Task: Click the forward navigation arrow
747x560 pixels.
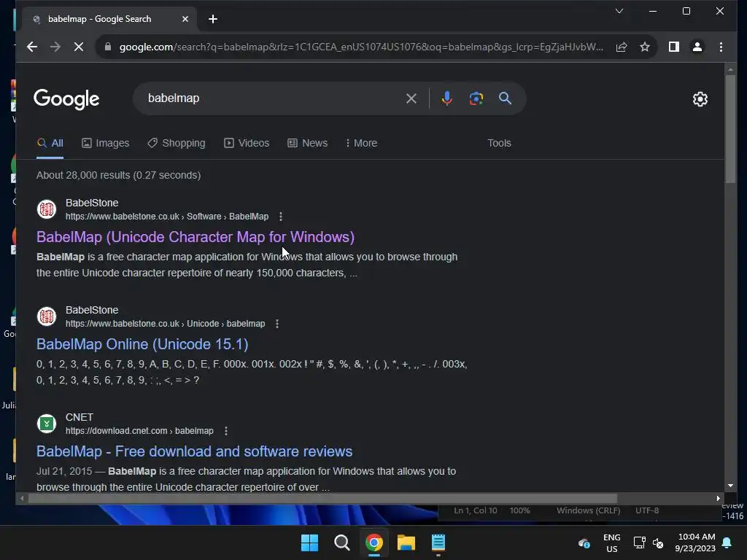Action: pyautogui.click(x=55, y=47)
